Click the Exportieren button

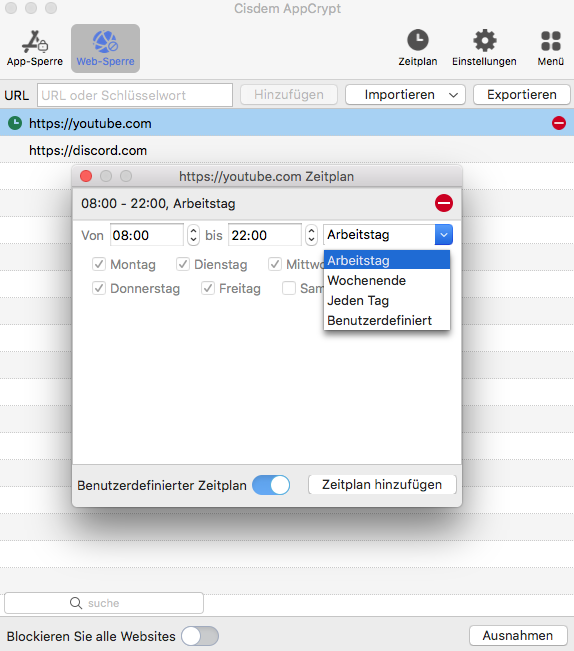pyautogui.click(x=522, y=95)
